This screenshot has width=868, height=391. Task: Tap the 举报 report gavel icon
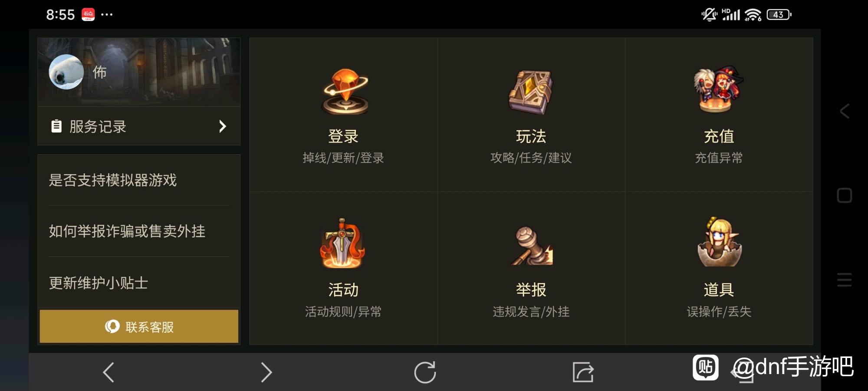pos(532,246)
